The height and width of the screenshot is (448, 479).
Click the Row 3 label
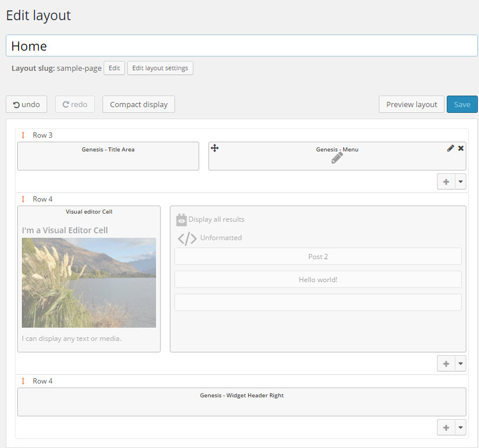pos(43,135)
